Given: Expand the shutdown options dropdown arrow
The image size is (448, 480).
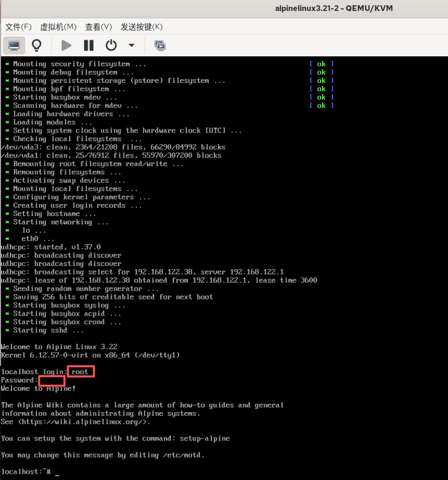Looking at the screenshot, I should [132, 45].
